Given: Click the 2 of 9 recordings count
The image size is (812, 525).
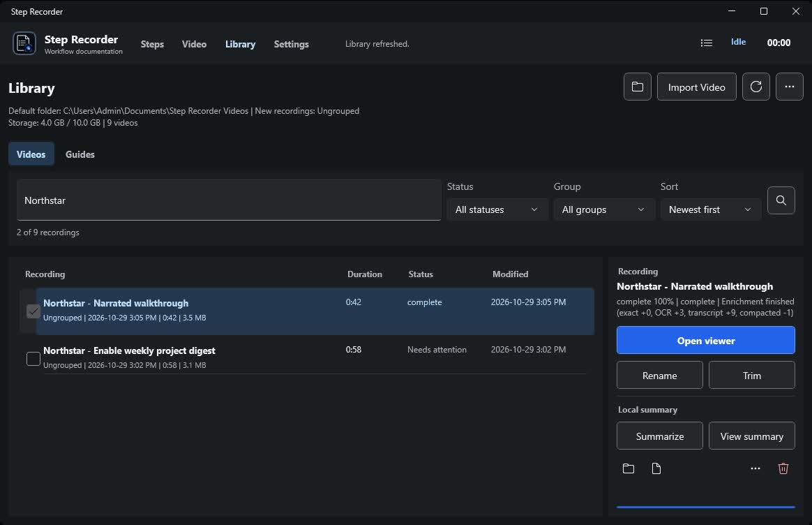Looking at the screenshot, I should tap(47, 232).
